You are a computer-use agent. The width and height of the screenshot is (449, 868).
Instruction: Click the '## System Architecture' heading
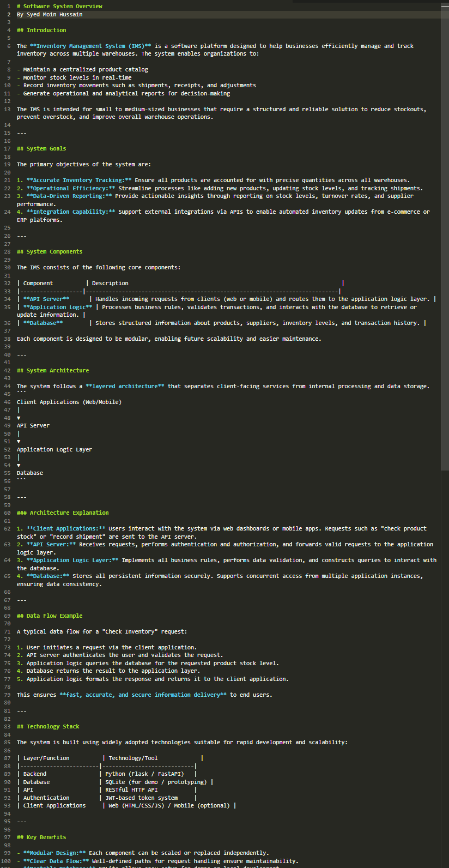(x=53, y=370)
